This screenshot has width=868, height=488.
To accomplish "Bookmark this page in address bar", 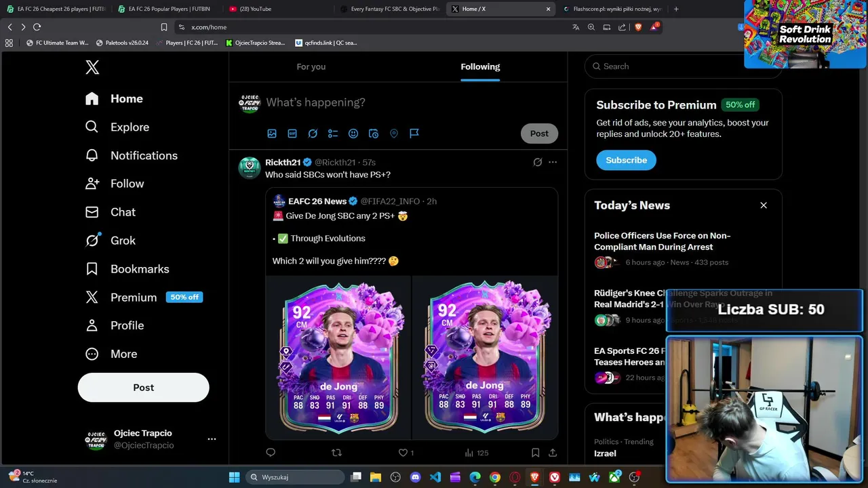I will coord(163,27).
